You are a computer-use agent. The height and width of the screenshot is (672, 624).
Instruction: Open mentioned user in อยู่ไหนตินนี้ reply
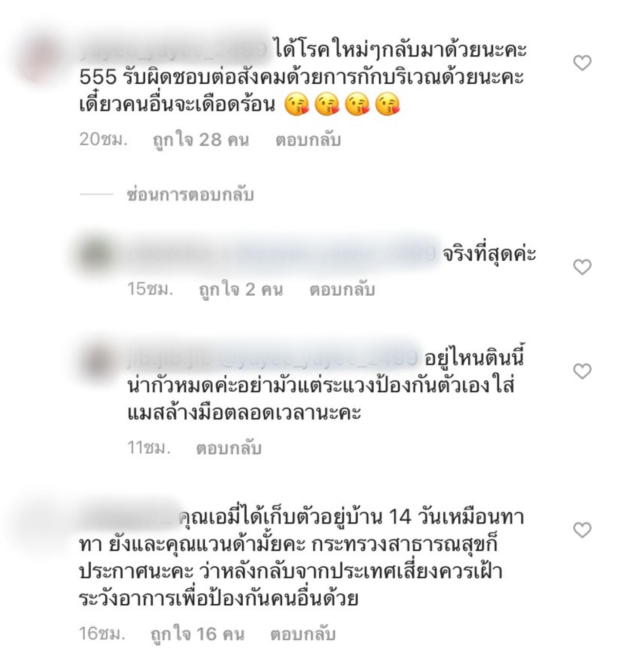tap(319, 359)
